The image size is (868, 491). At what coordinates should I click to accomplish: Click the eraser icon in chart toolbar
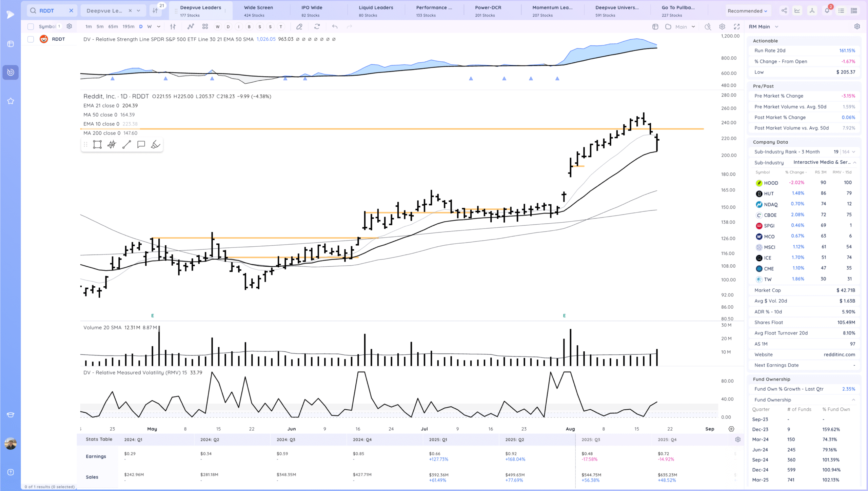tap(299, 26)
